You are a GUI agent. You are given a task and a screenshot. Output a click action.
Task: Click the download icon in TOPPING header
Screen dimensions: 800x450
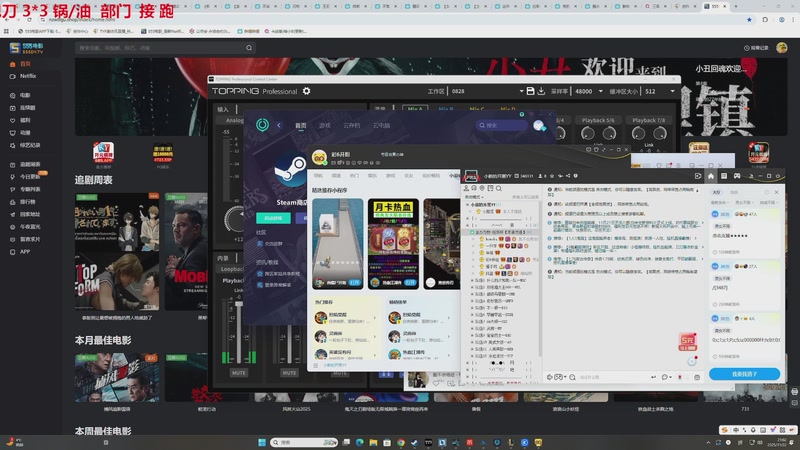click(x=541, y=91)
